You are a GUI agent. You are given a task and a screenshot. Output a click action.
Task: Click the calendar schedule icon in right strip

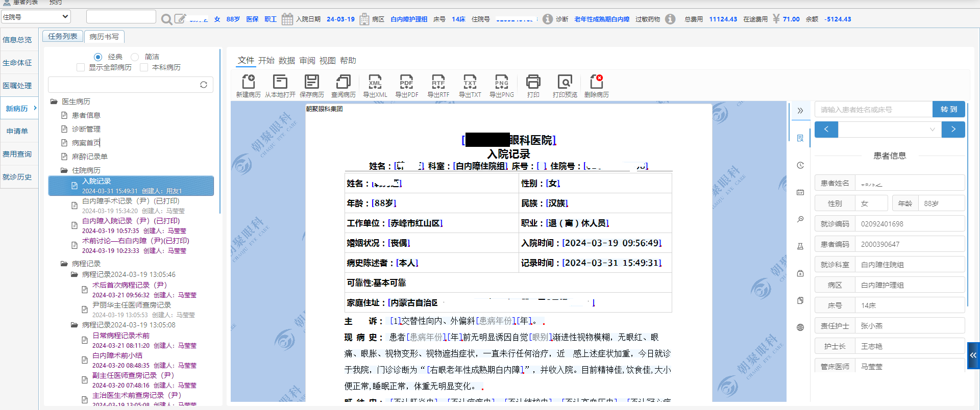(x=800, y=192)
